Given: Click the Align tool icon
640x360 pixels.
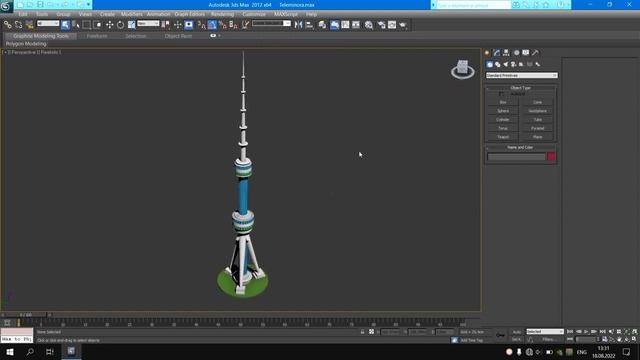Looking at the screenshot, I should (x=309, y=25).
